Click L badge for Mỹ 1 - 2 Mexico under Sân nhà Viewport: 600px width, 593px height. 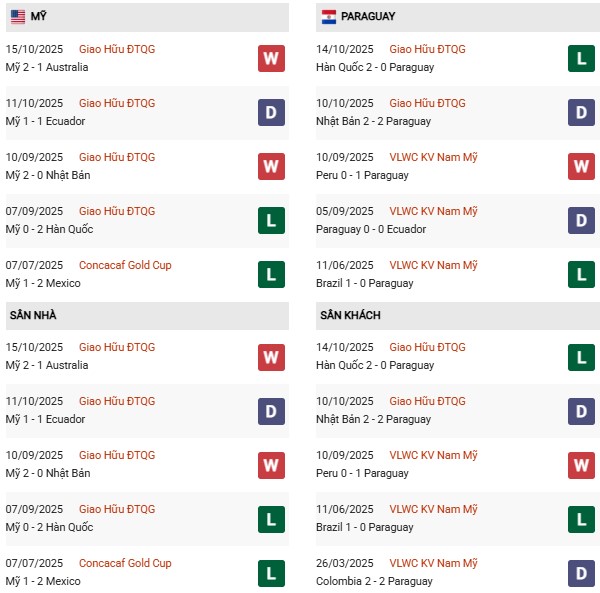point(271,572)
